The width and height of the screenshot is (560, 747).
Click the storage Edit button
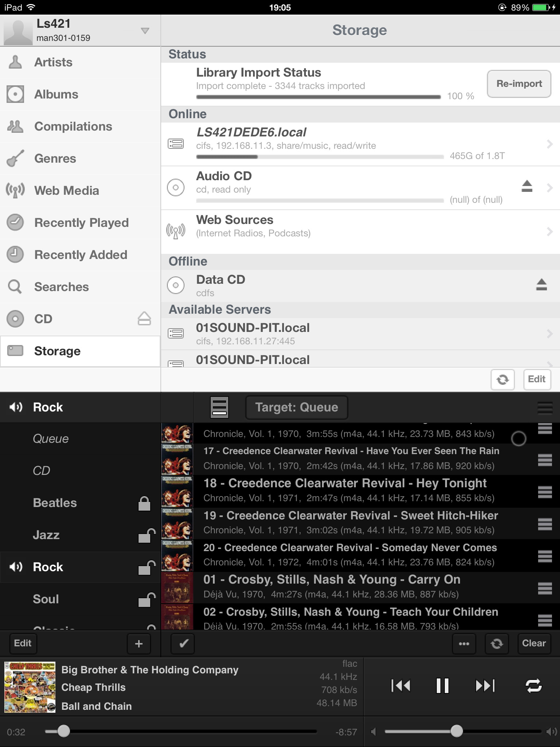(537, 380)
